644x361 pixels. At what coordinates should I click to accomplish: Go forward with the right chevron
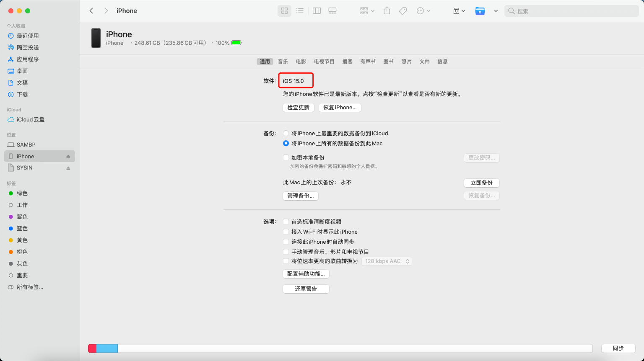point(106,11)
